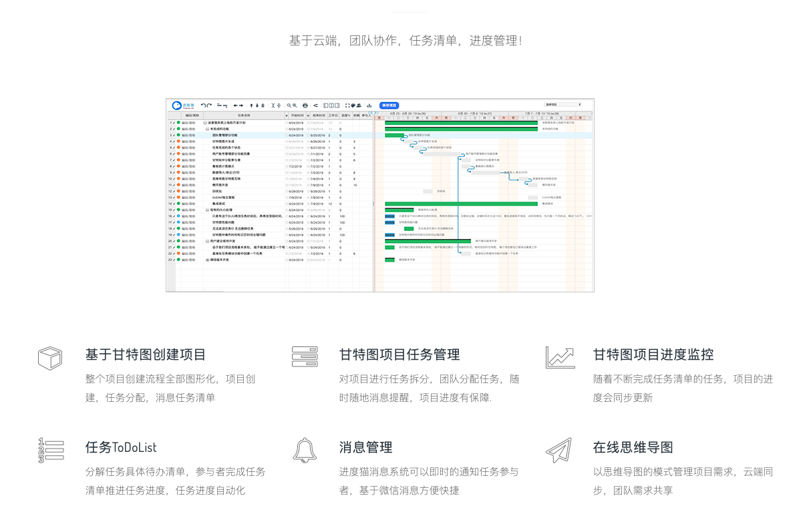811x532 pixels.
Task: Click the status dot on row 3
Action: pos(178,135)
